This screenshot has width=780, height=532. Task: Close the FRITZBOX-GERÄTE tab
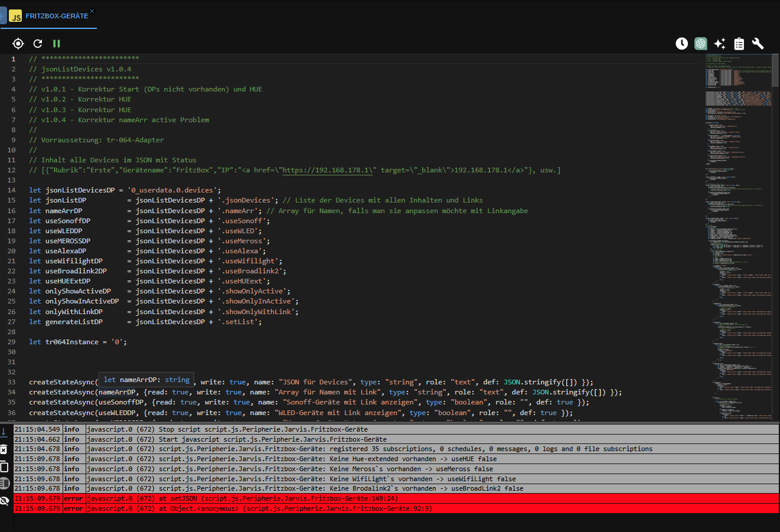click(92, 11)
